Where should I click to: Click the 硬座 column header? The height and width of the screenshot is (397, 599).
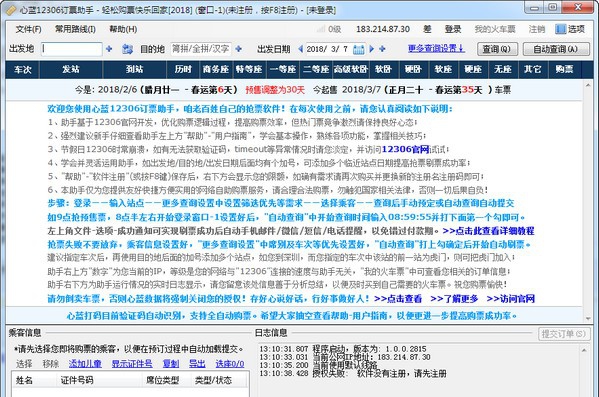click(473, 69)
